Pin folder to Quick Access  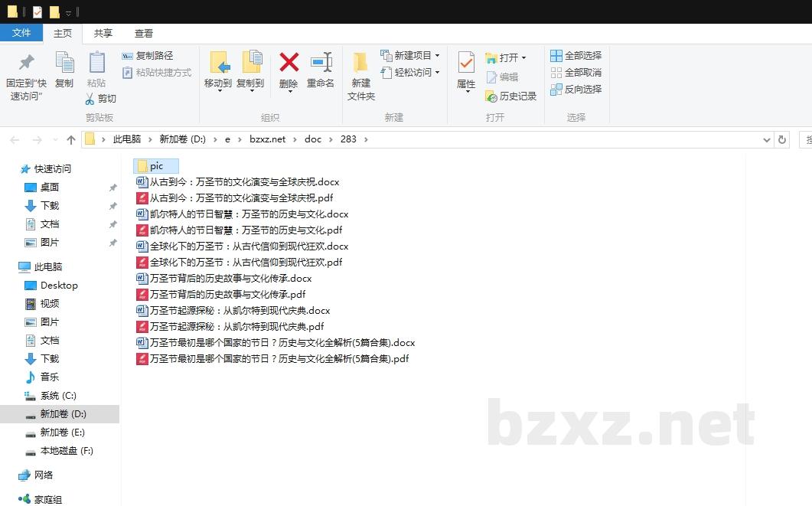[x=26, y=64]
